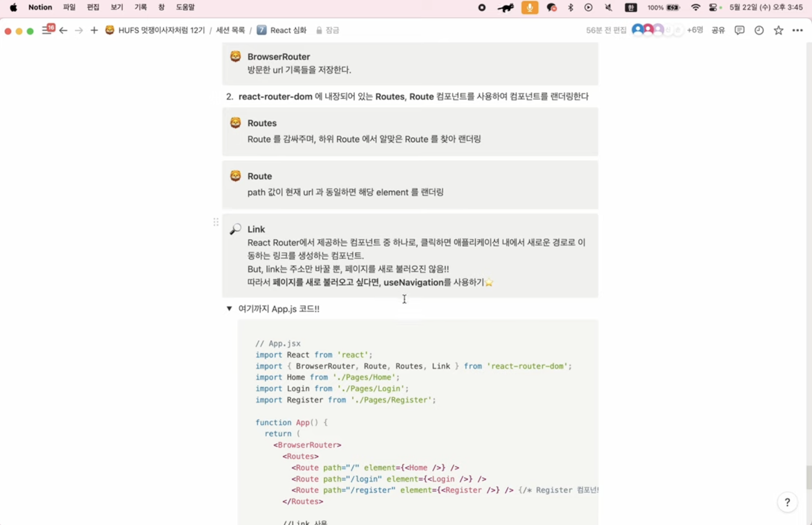Open the three-dot page options menu
The image size is (812, 525).
[x=798, y=30]
